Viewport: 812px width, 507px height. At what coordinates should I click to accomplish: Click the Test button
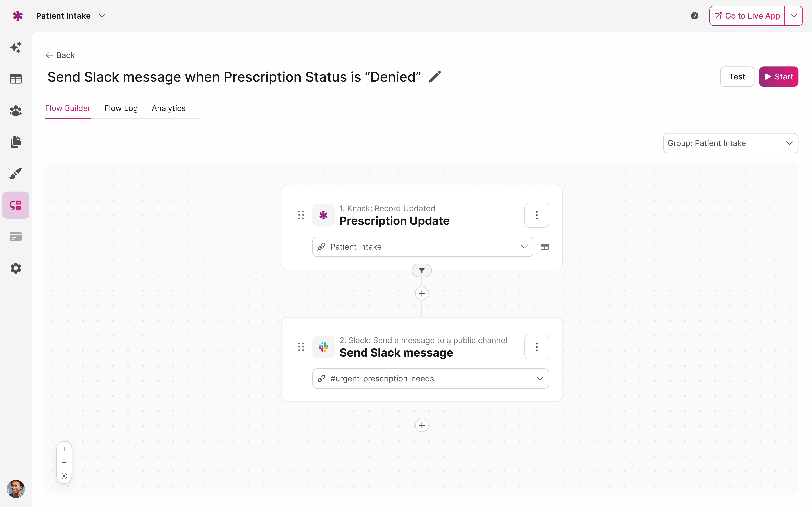737,77
